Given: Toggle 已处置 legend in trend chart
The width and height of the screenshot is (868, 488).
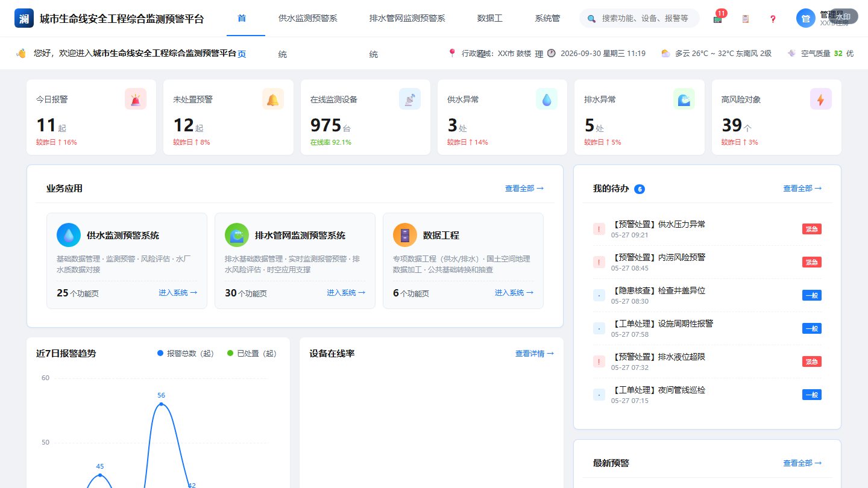Looking at the screenshot, I should pos(252,354).
